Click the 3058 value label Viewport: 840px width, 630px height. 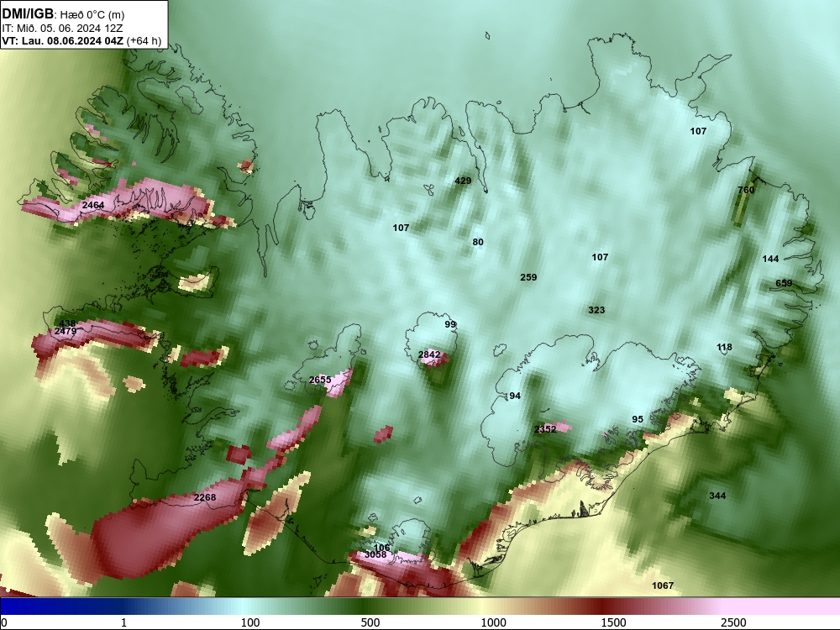click(375, 555)
